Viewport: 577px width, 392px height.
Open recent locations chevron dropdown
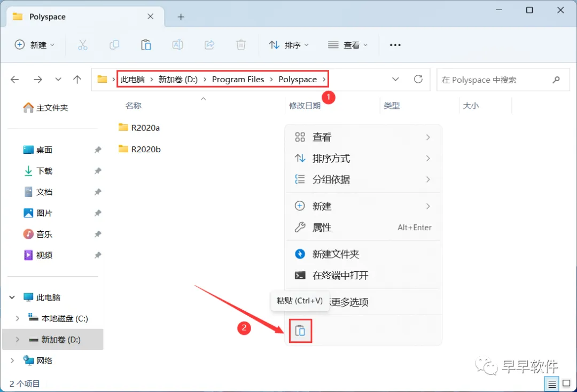[x=58, y=80]
